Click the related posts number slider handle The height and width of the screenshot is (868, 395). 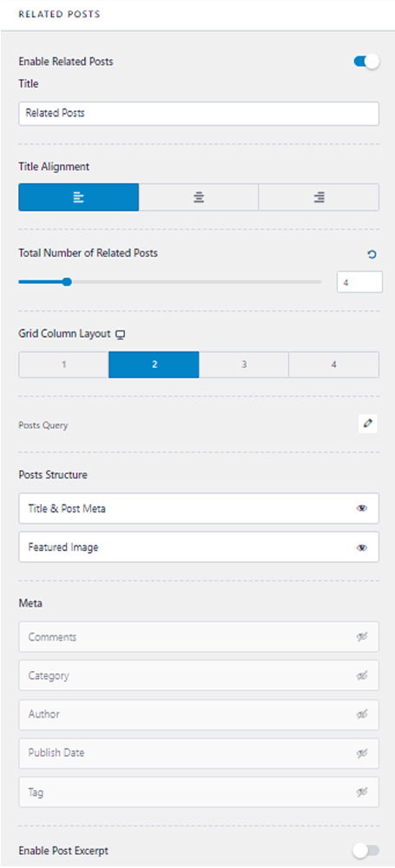coord(67,282)
